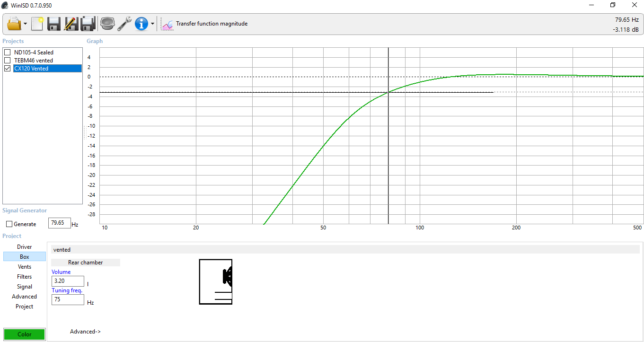644x342 pixels.
Task: Open WinISD options with the wrench icon
Action: coord(124,23)
